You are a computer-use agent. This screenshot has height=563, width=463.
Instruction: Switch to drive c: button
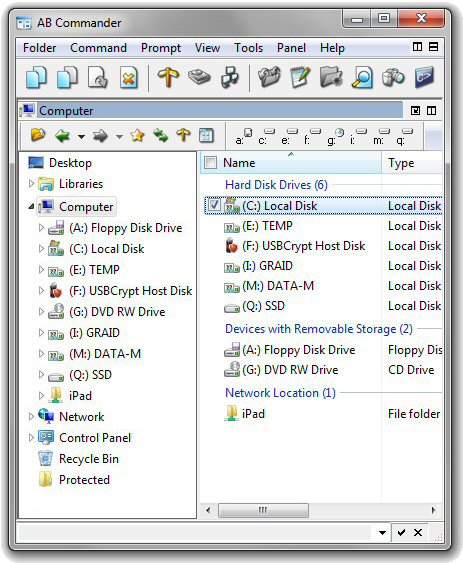click(x=267, y=136)
